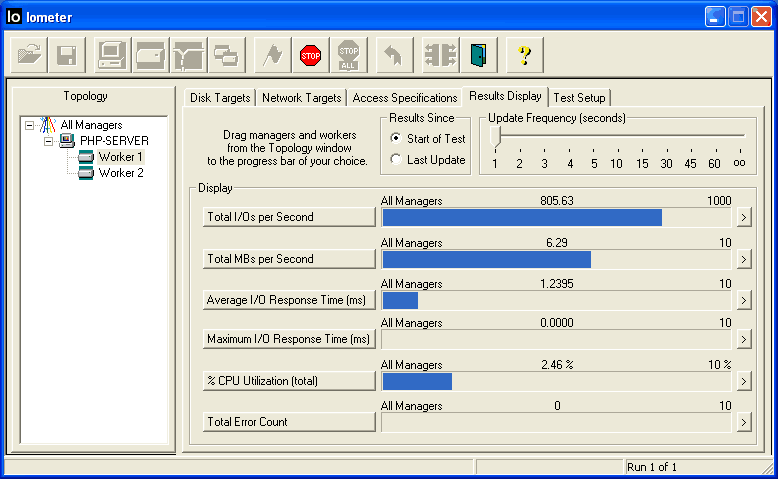Stop the current test with the red STOP icon

tap(311, 55)
